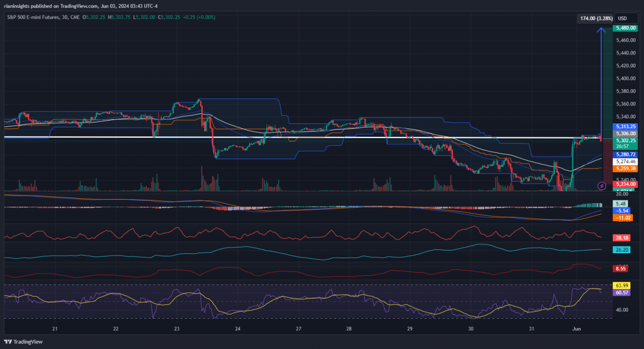The width and height of the screenshot is (644, 349).
Task: Click the 174.00 (3.28%) measurement label
Action: coord(594,19)
